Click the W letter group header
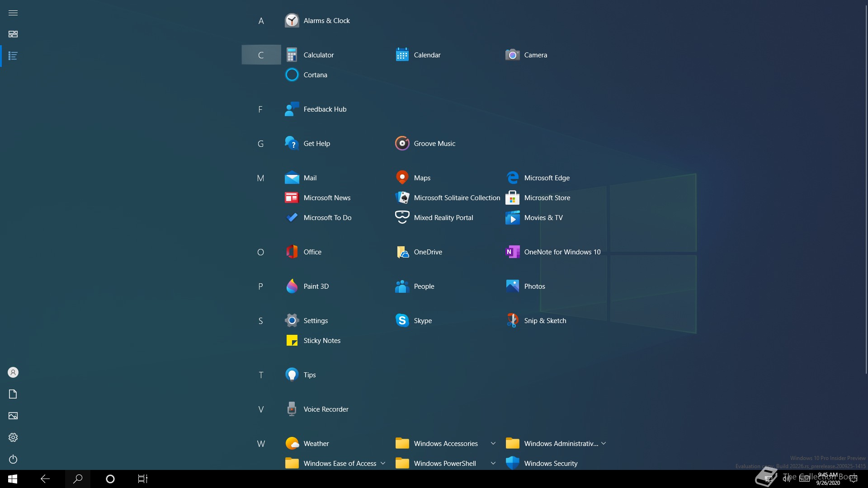This screenshot has width=868, height=488. coord(261,444)
